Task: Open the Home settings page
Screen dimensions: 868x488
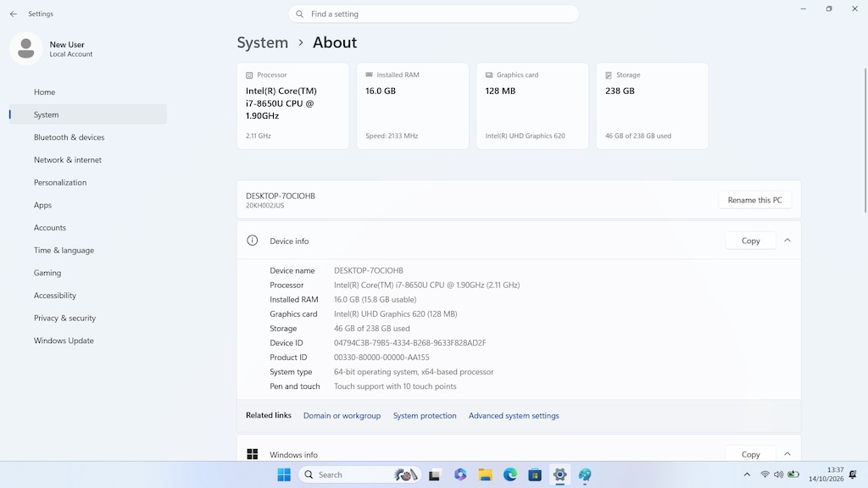Action: coord(88,91)
